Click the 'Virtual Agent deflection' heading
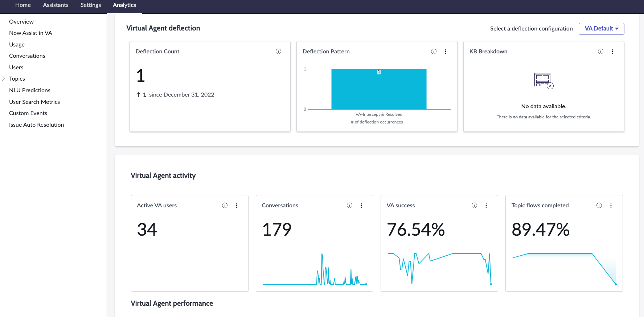Image resolution: width=644 pixels, height=317 pixels. click(163, 28)
